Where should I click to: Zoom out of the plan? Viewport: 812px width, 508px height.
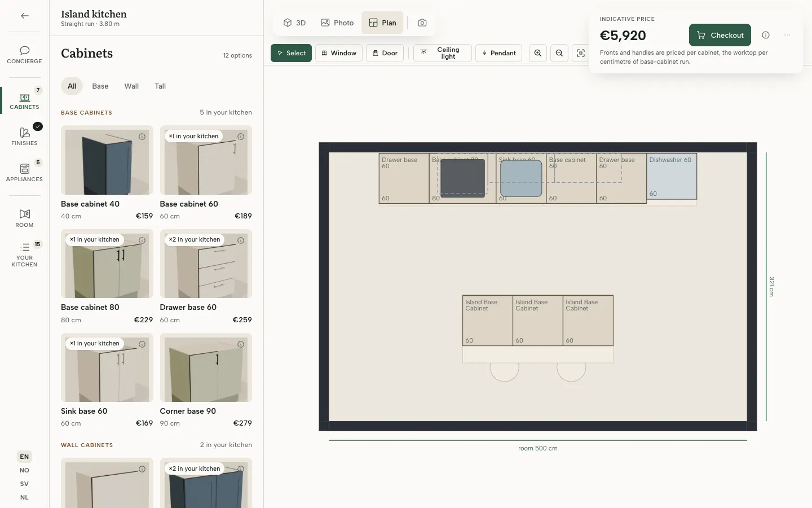pos(559,53)
